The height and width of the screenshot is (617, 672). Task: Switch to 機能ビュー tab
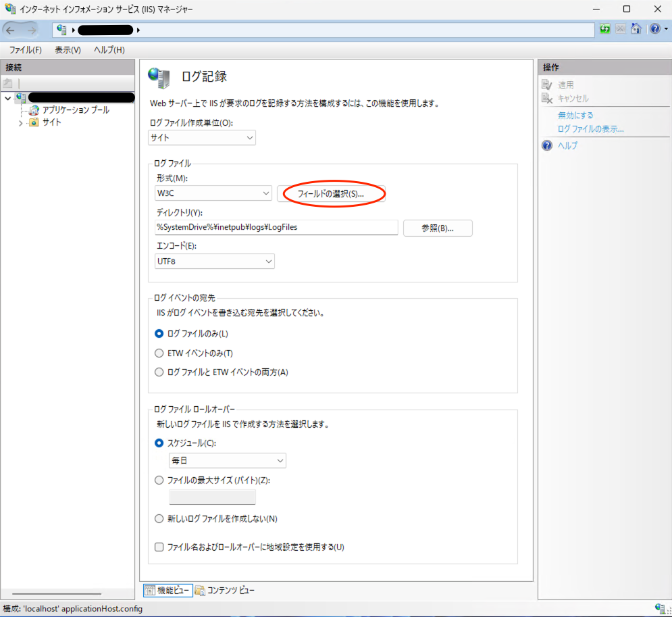tap(168, 591)
